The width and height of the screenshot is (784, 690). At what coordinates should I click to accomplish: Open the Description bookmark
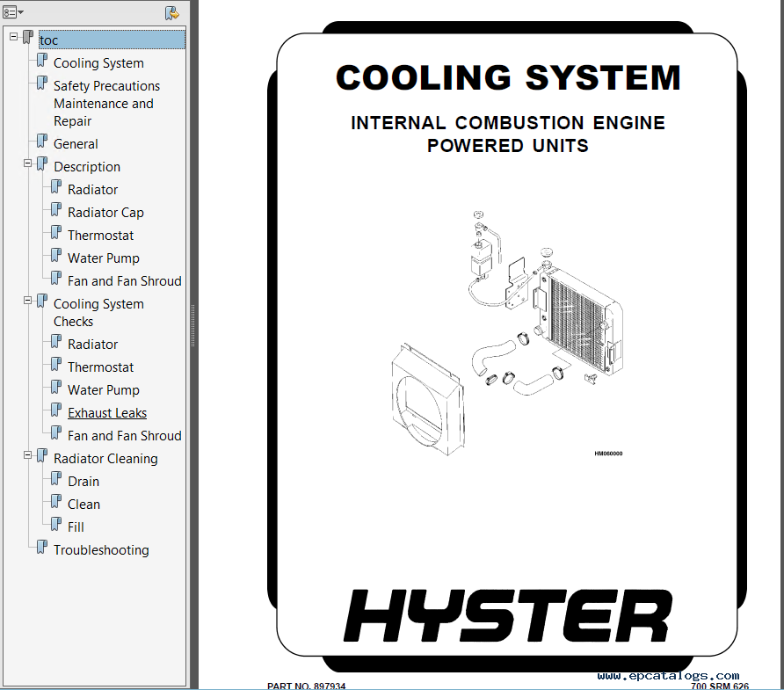[x=87, y=167]
